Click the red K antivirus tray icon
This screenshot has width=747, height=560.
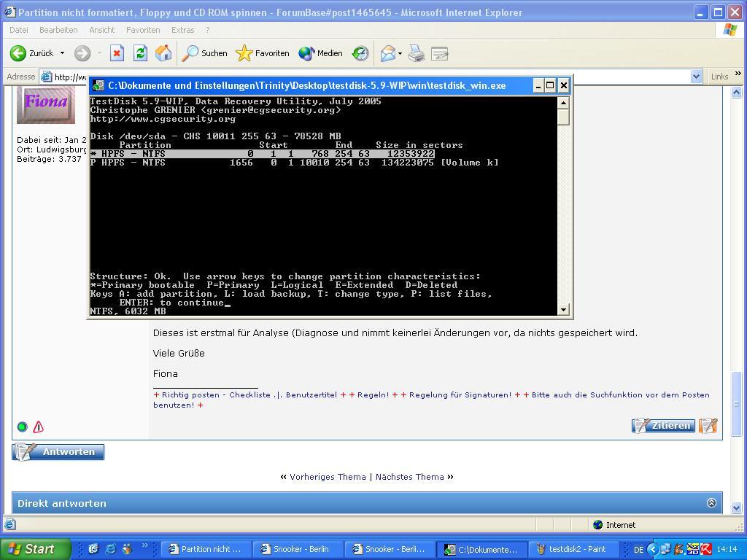point(706,549)
